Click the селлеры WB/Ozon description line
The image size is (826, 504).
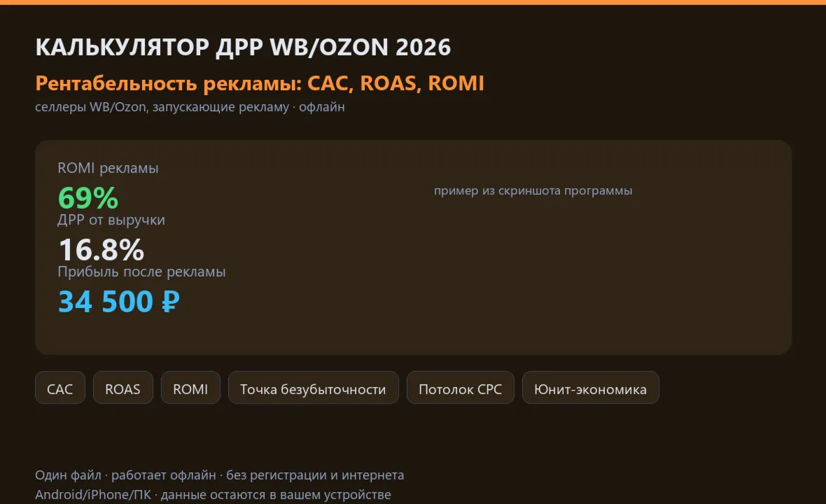pos(190,107)
